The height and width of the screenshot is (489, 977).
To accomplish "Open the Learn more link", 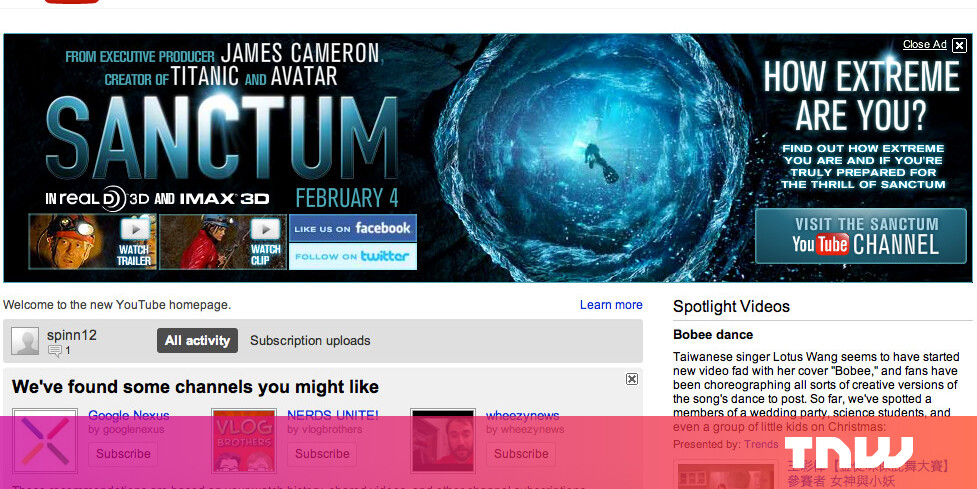I will (x=611, y=305).
